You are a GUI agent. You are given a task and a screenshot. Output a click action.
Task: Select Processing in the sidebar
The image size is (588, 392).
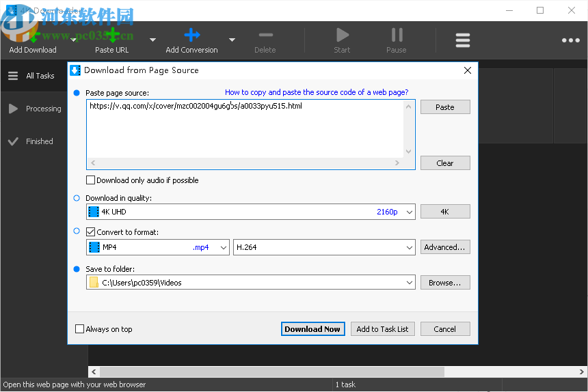34,109
